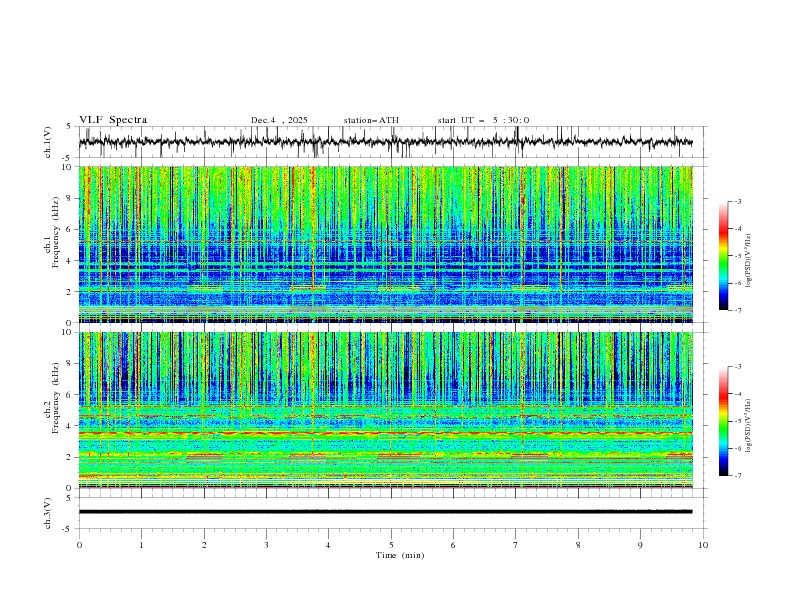Click the "-7" label on ch.2 color bar

coord(738,475)
